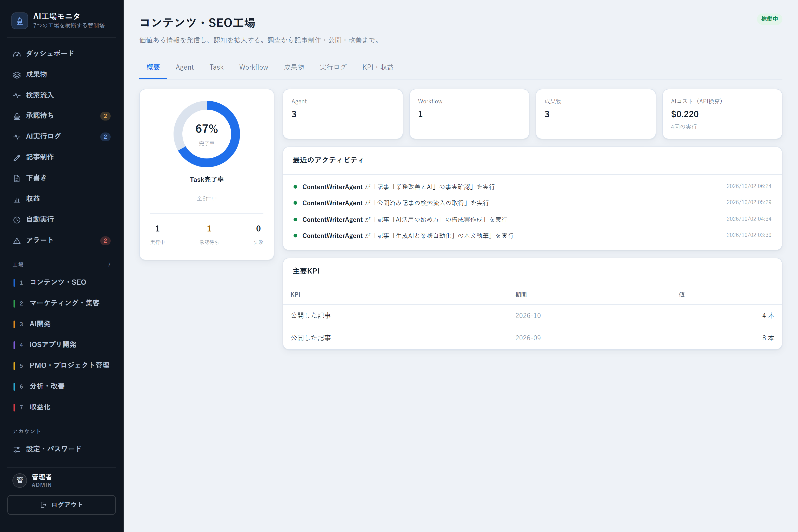Image resolution: width=798 pixels, height=532 pixels.
Task: Switch to the Agent tab
Action: 185,67
